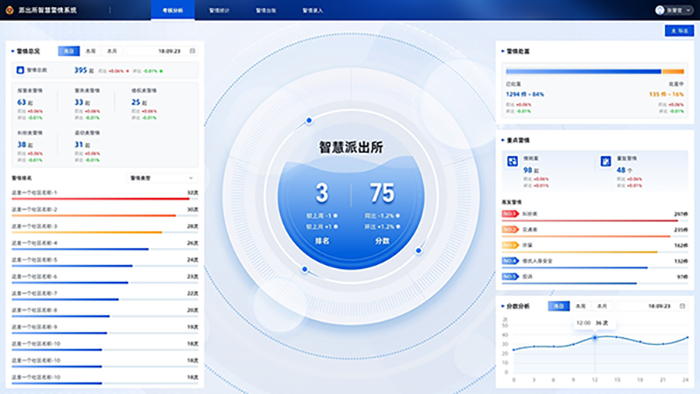Click the 97件 value in NO.5 row
700x394 pixels.
tap(682, 277)
